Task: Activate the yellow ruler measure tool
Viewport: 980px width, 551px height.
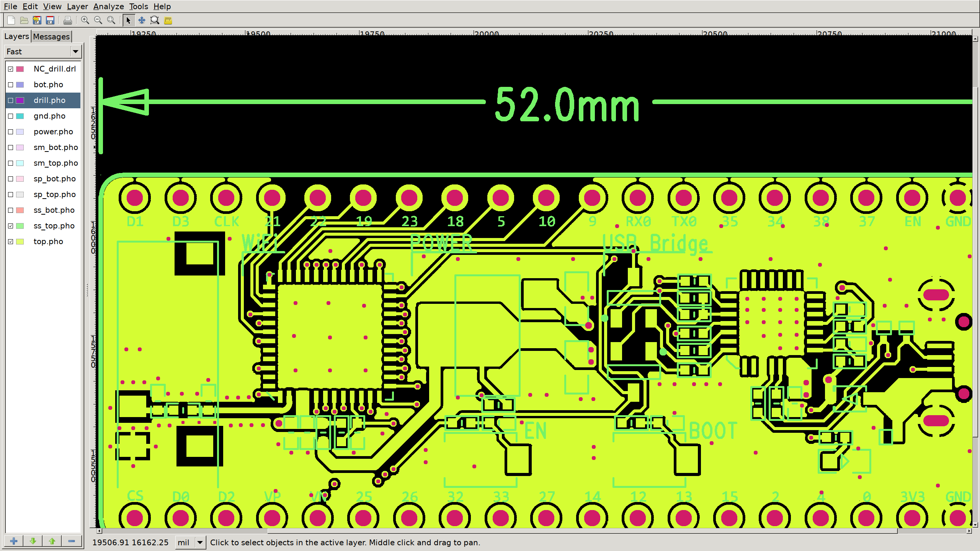Action: (x=168, y=20)
